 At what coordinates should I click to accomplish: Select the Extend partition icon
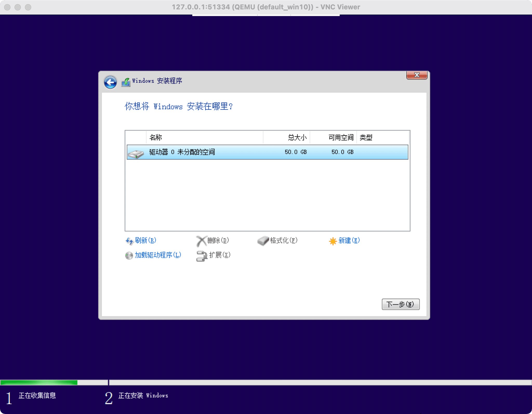[201, 255]
